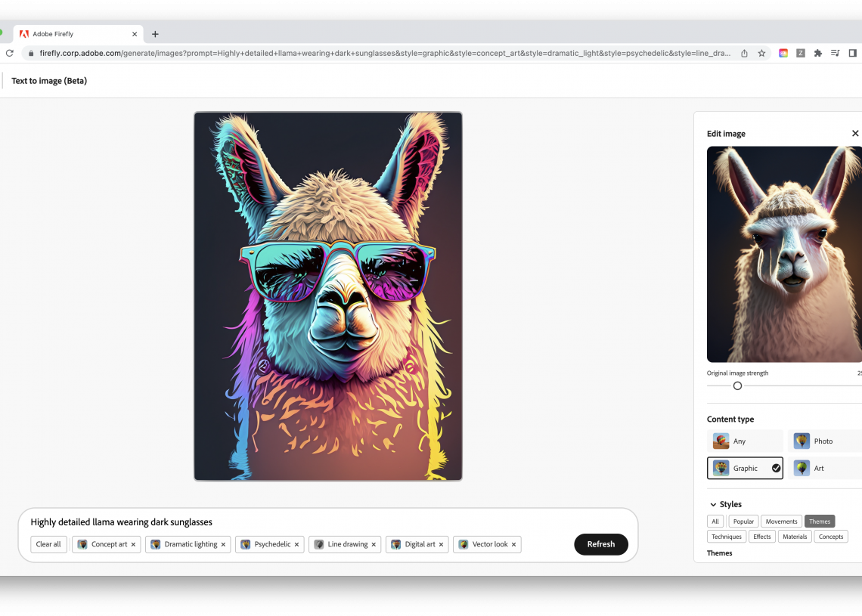Remove the Psychedelic style tag

[x=297, y=544]
